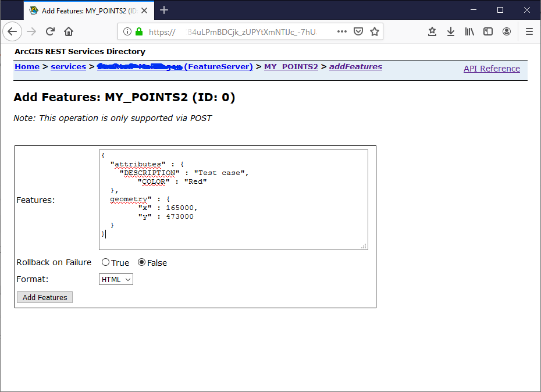Click the "attributes" key in JSON

click(138, 164)
